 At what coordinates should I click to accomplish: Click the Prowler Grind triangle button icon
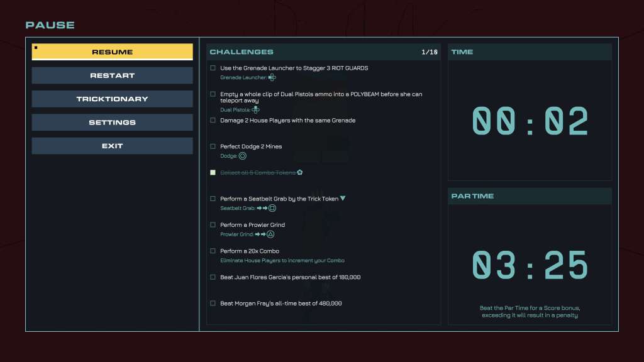(270, 234)
